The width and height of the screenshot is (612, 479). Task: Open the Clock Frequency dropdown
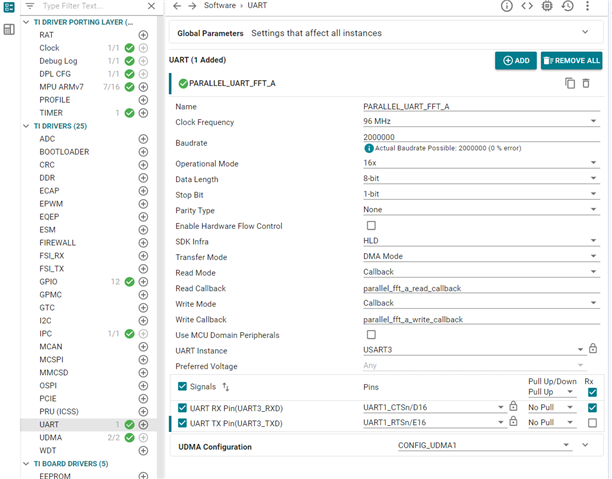[x=480, y=122]
